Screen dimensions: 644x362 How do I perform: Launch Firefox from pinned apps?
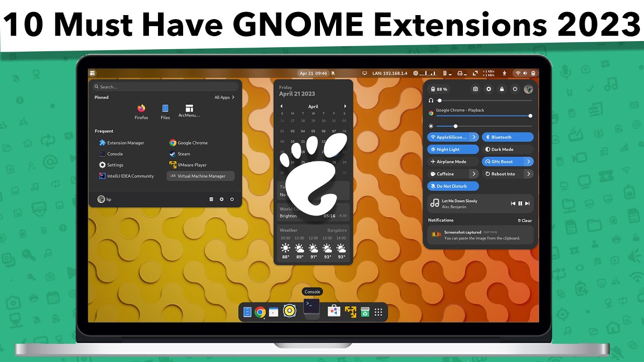[141, 112]
